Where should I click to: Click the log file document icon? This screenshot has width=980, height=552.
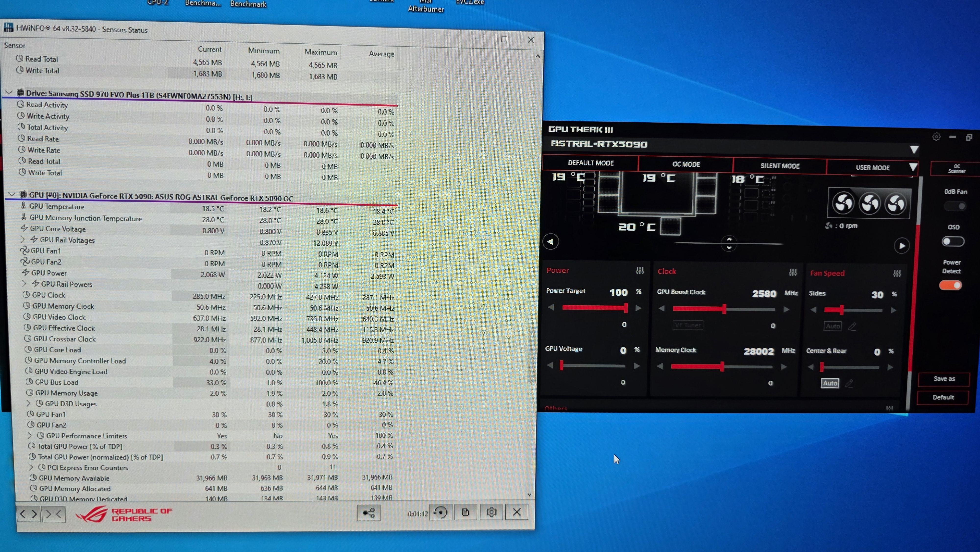(465, 512)
